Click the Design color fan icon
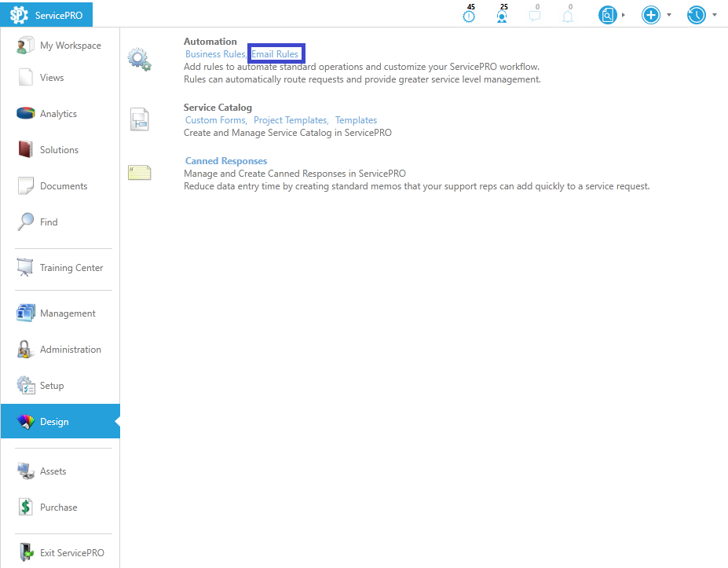This screenshot has width=728, height=568. point(26,421)
